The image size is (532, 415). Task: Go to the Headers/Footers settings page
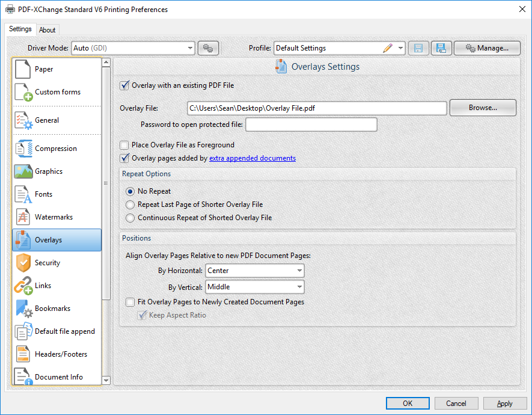point(57,354)
